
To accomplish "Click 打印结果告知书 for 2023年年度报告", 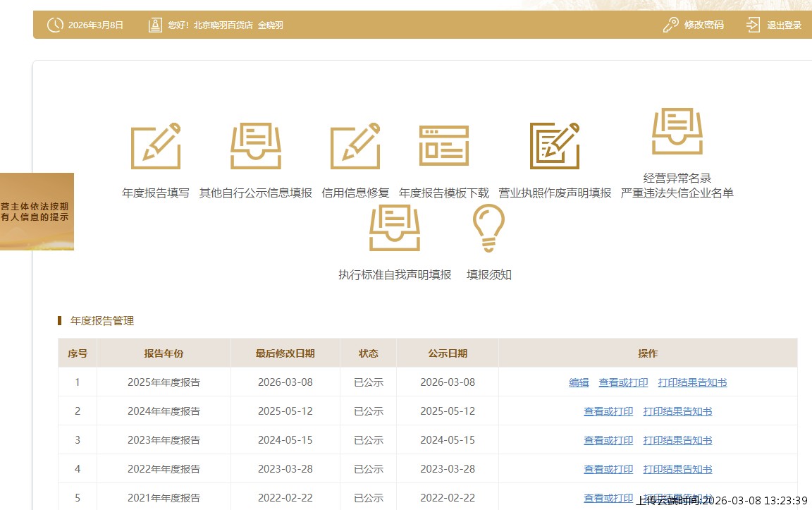I will tap(677, 440).
